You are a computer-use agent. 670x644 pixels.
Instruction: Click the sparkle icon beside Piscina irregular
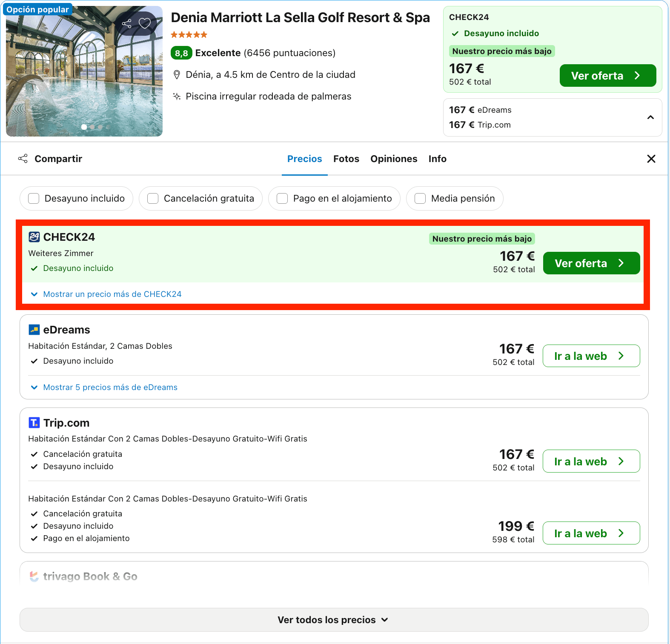177,97
